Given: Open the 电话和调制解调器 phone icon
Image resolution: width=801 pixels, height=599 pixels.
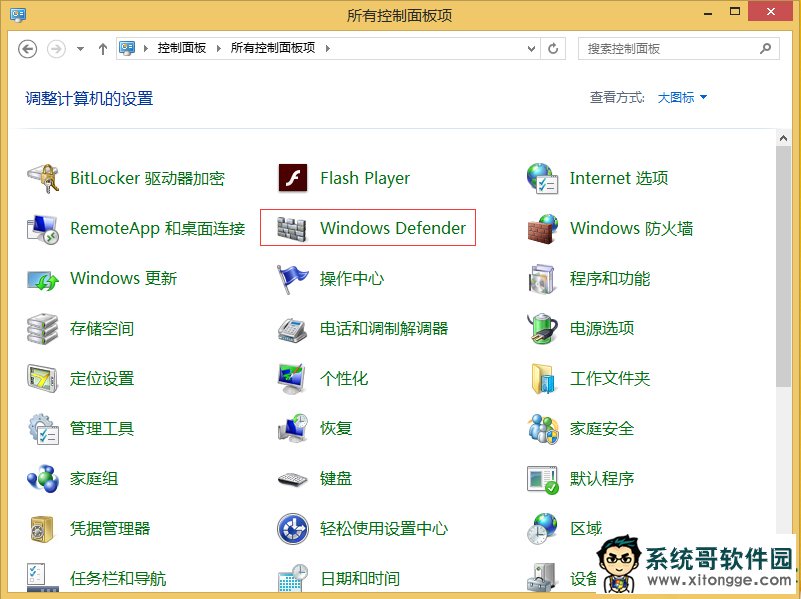Looking at the screenshot, I should pyautogui.click(x=293, y=328).
